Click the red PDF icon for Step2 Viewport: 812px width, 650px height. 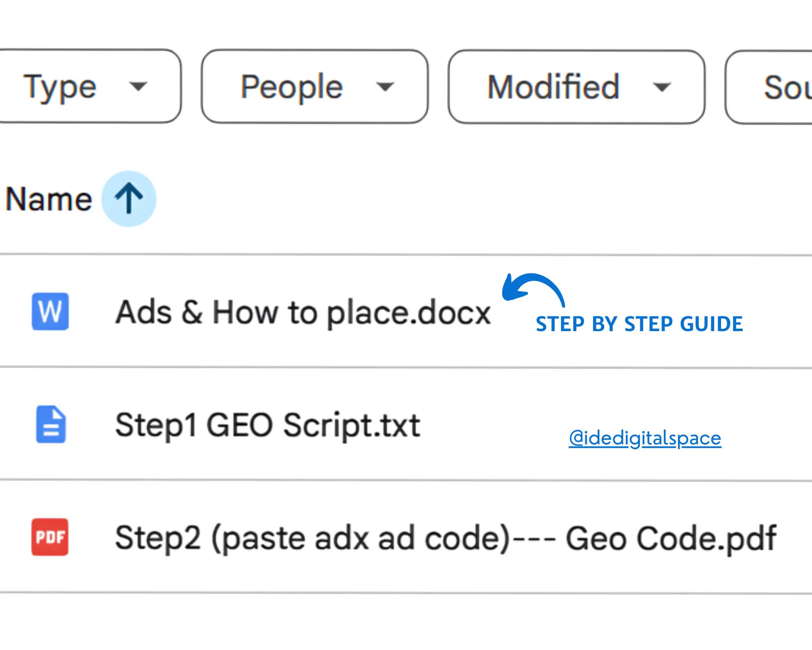click(50, 537)
